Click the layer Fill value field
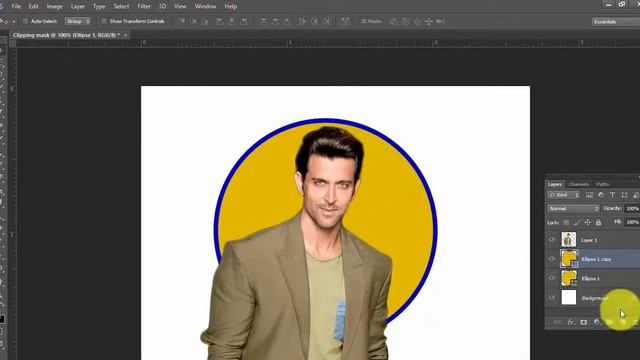Screen dimensions: 640x360 pos(632,222)
